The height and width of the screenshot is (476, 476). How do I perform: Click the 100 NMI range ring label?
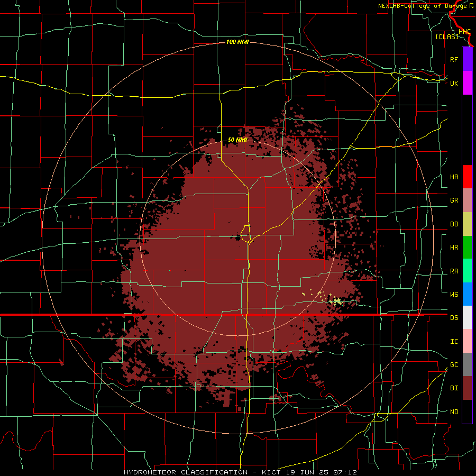(x=237, y=42)
